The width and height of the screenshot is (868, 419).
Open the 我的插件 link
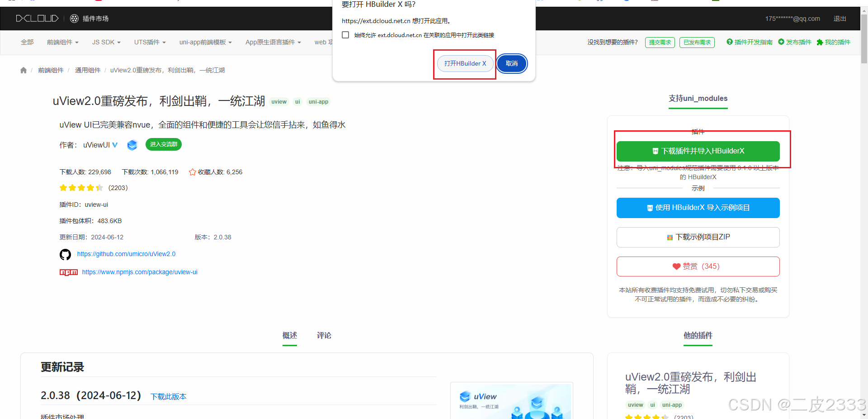point(834,42)
